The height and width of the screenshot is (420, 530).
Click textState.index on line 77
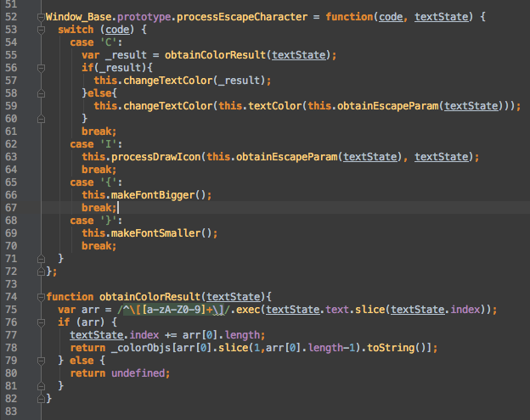[x=115, y=335]
